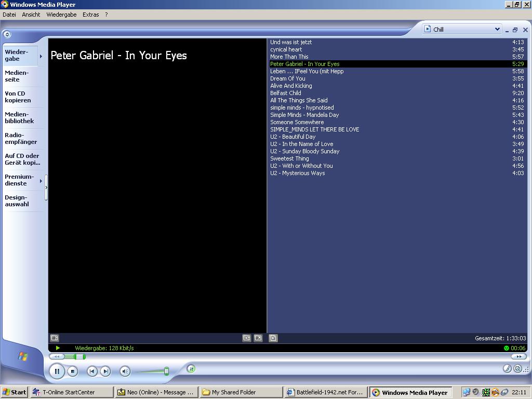Screen dimensions: 532x399
Task: Click the seek bar position thumb
Action: click(79, 356)
